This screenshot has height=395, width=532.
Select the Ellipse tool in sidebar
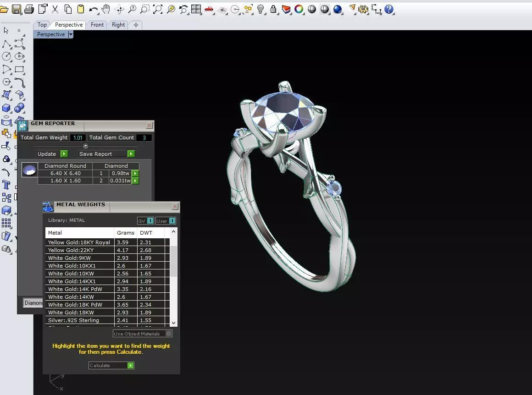(19, 56)
